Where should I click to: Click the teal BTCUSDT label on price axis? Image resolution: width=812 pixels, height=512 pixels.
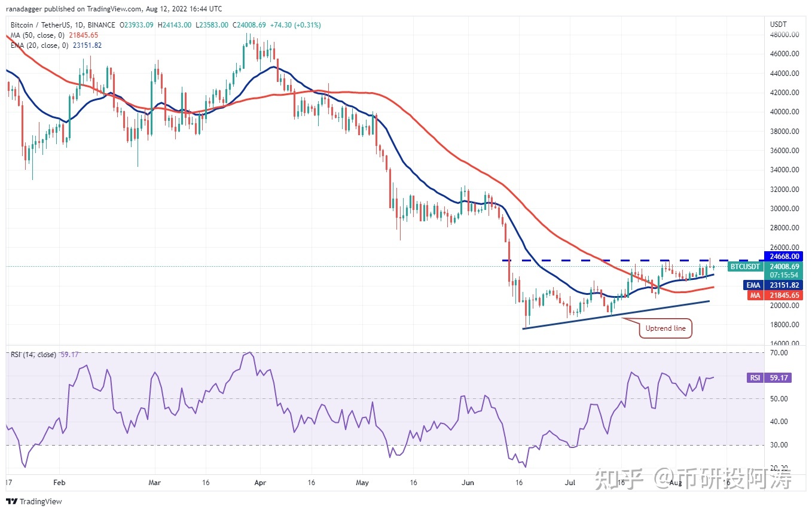pyautogui.click(x=744, y=267)
